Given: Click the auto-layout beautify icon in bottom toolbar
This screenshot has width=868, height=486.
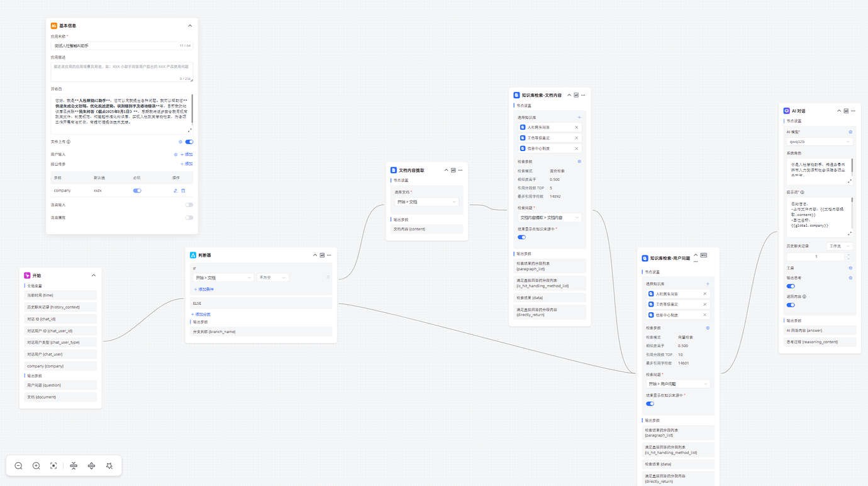Looking at the screenshot, I should pyautogui.click(x=109, y=466).
